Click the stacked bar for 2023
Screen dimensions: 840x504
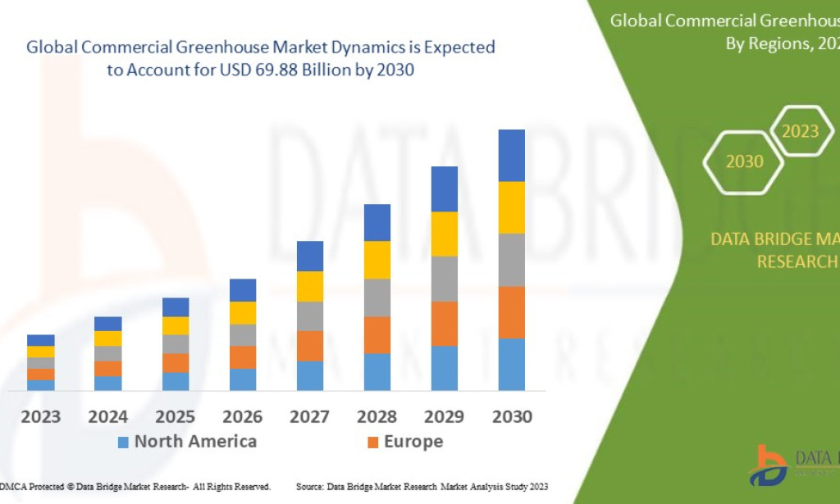coord(41,363)
